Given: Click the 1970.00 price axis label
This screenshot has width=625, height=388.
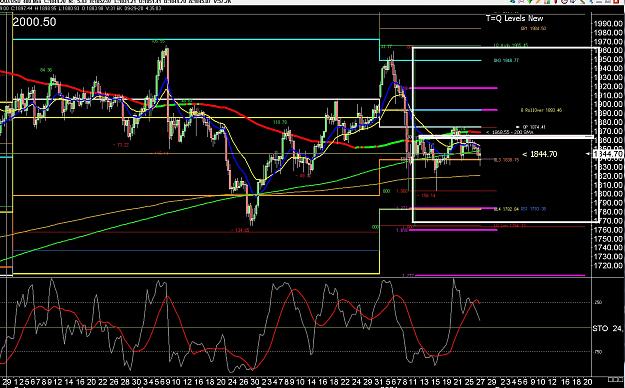Looking at the screenshot, I should click(x=608, y=41).
